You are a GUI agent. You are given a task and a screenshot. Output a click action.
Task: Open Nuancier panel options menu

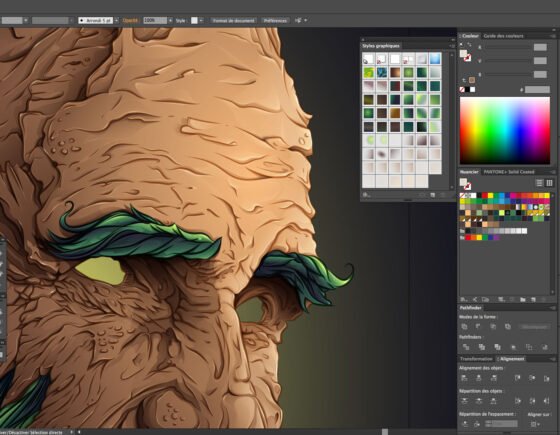553,172
